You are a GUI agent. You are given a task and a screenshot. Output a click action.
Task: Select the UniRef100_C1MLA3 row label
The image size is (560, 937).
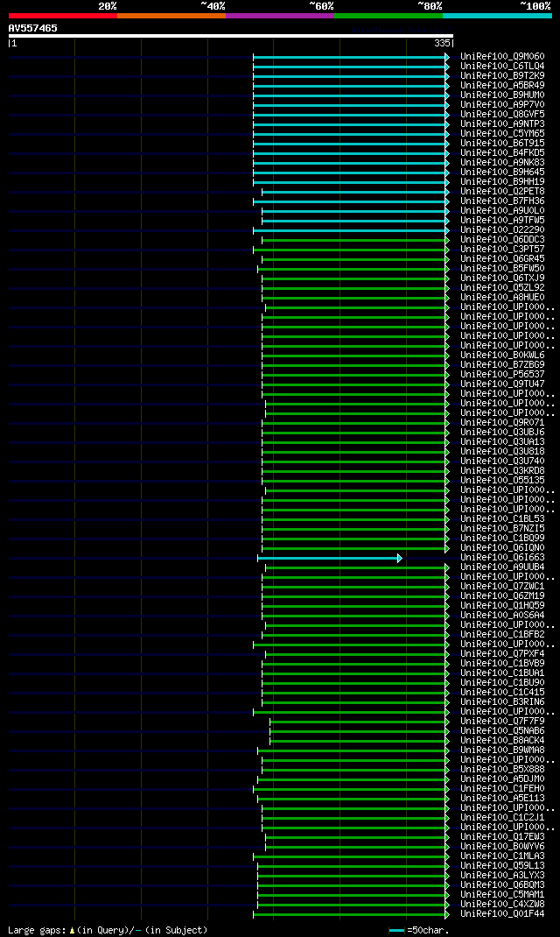pyautogui.click(x=502, y=856)
